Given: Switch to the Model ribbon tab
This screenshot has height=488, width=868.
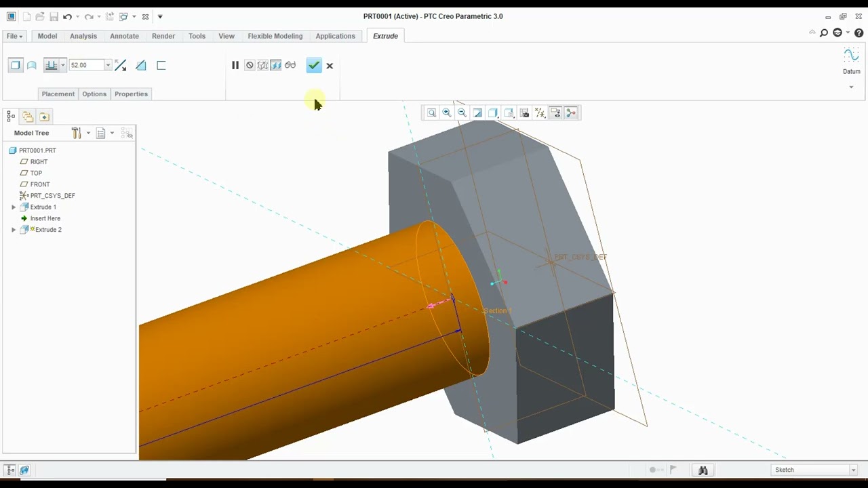Looking at the screenshot, I should point(47,36).
